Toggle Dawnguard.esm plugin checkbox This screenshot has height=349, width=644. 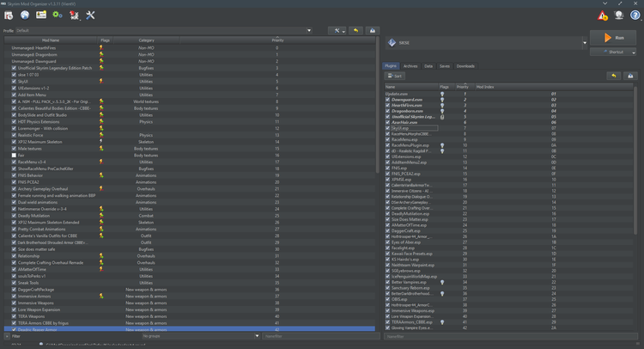click(388, 100)
